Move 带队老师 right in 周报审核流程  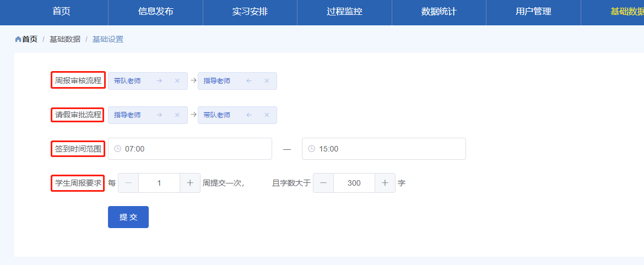[x=159, y=81]
